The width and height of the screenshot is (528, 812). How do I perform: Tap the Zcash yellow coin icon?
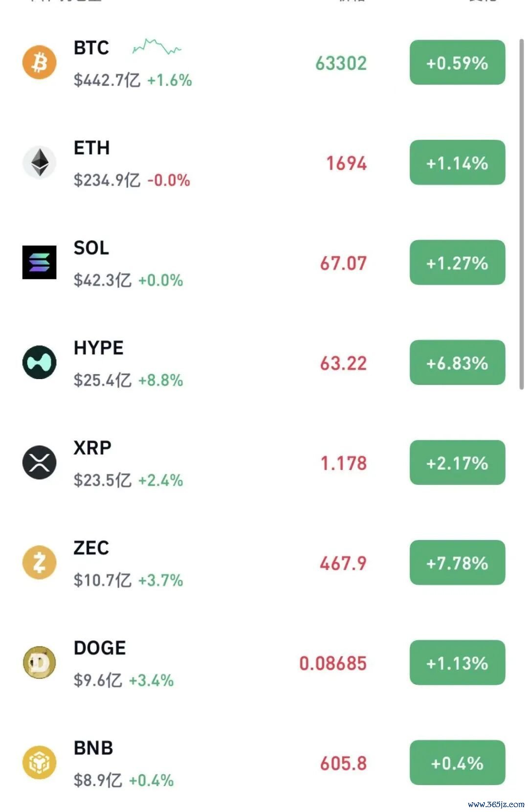pyautogui.click(x=39, y=563)
